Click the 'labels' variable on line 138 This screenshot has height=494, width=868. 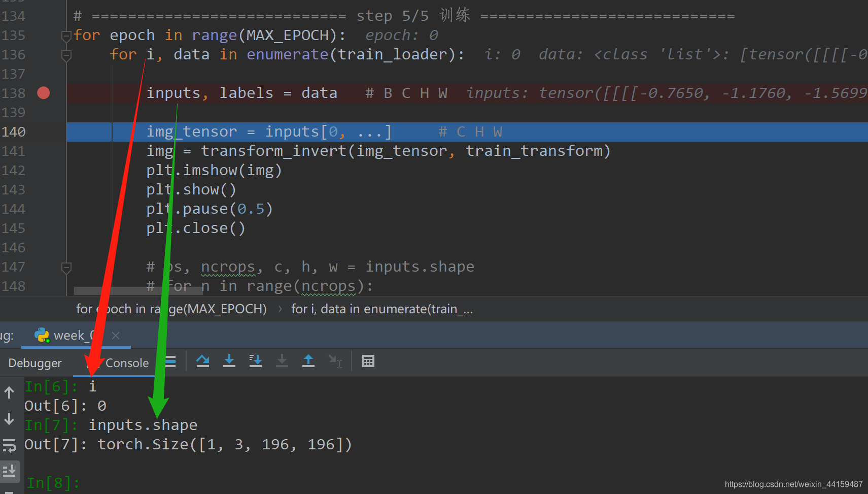click(x=246, y=93)
